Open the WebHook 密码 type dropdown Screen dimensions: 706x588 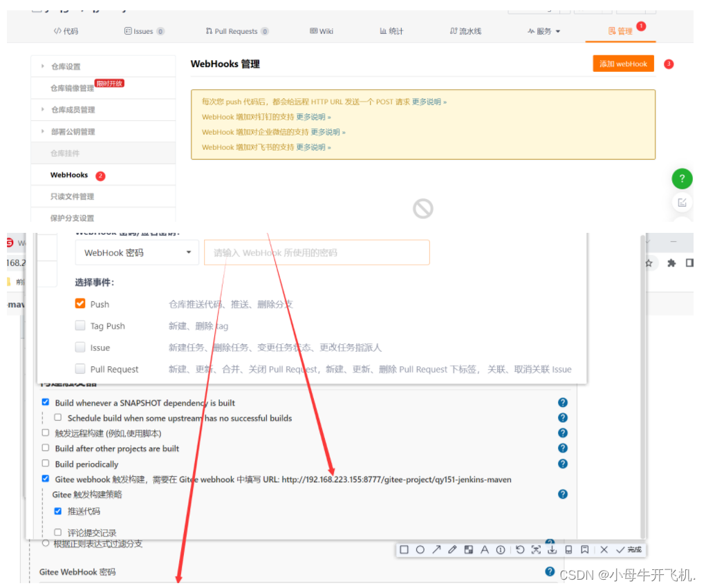coord(137,253)
